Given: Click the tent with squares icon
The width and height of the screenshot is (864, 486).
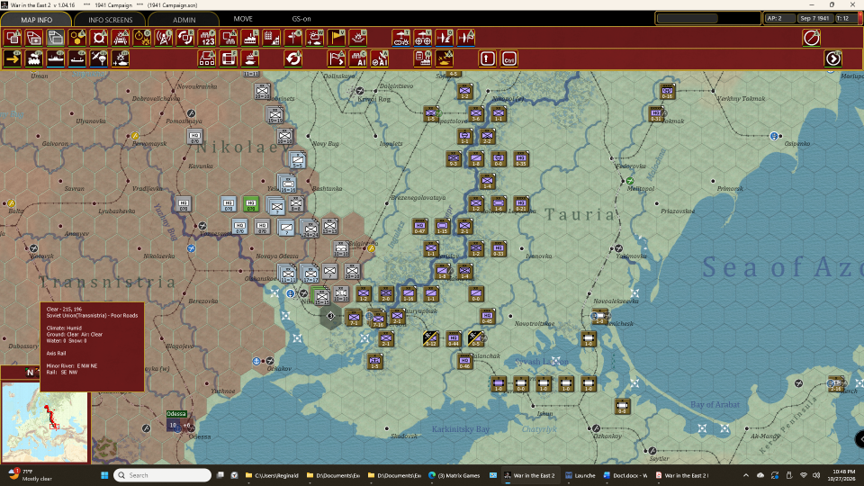Looking at the screenshot, I should pyautogui.click(x=207, y=58).
